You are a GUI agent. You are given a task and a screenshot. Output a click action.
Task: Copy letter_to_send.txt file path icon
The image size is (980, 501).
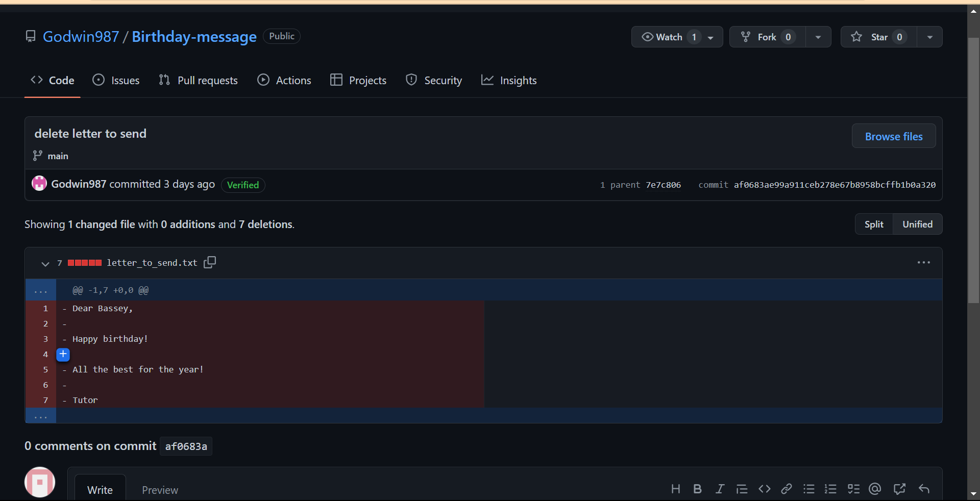pos(210,262)
